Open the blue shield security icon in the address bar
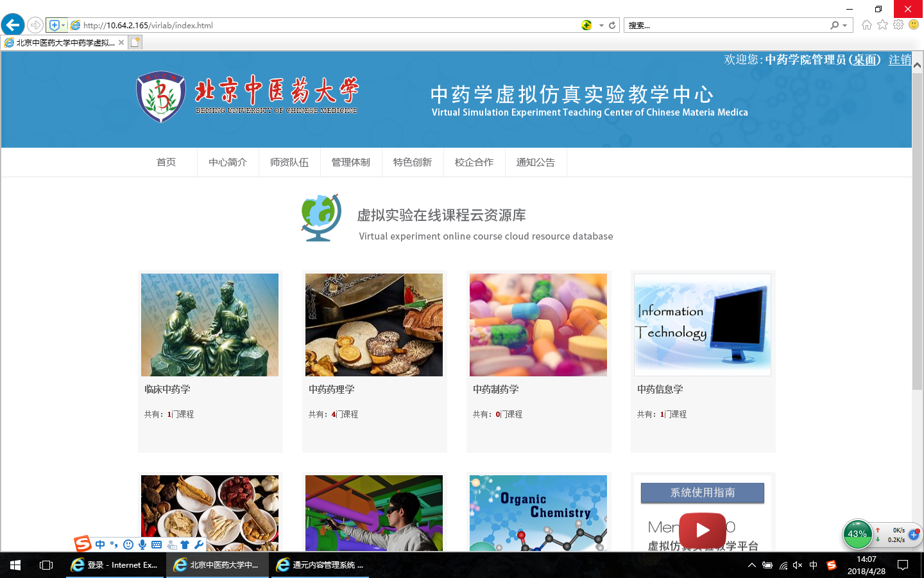The width and height of the screenshot is (924, 578). 55,25
